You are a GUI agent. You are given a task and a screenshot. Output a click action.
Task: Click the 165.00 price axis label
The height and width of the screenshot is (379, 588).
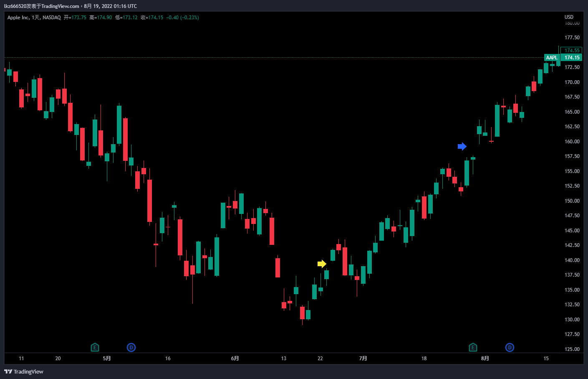(x=572, y=112)
